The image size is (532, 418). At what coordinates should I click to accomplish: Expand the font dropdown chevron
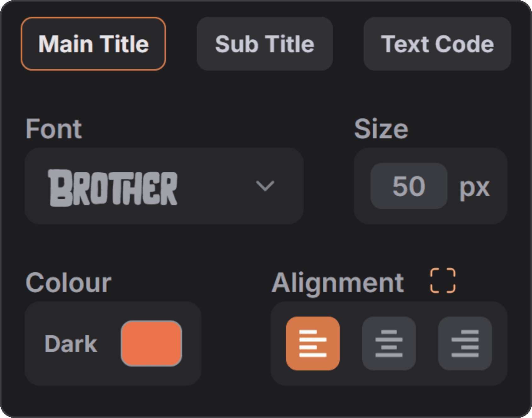point(266,186)
